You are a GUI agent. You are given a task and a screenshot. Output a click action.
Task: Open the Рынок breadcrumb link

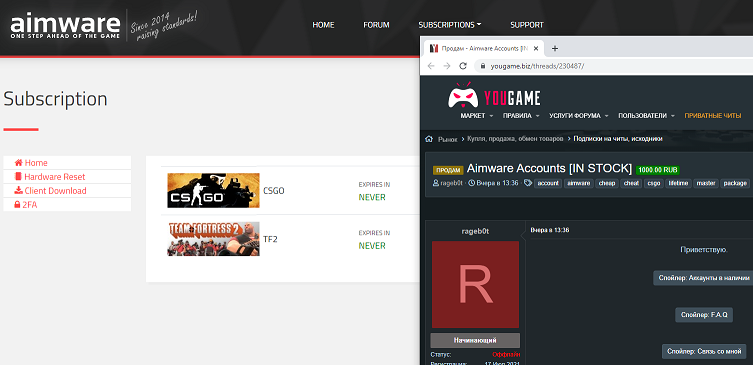[x=448, y=139]
